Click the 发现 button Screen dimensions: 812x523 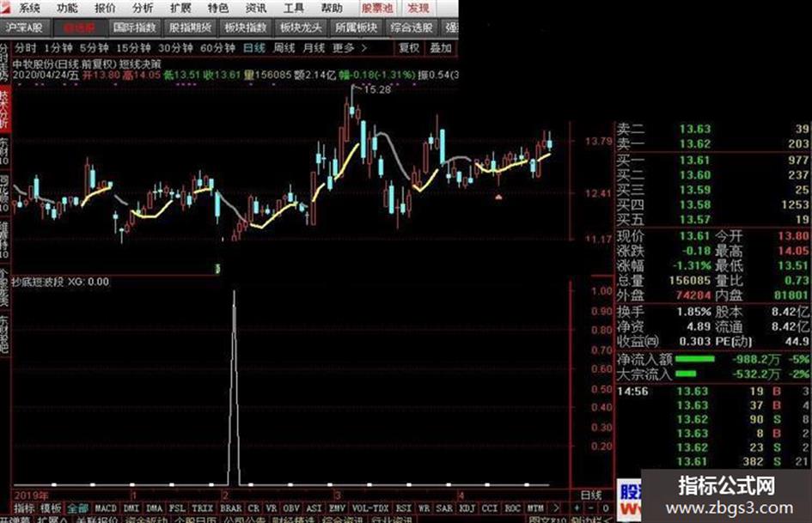click(x=418, y=8)
